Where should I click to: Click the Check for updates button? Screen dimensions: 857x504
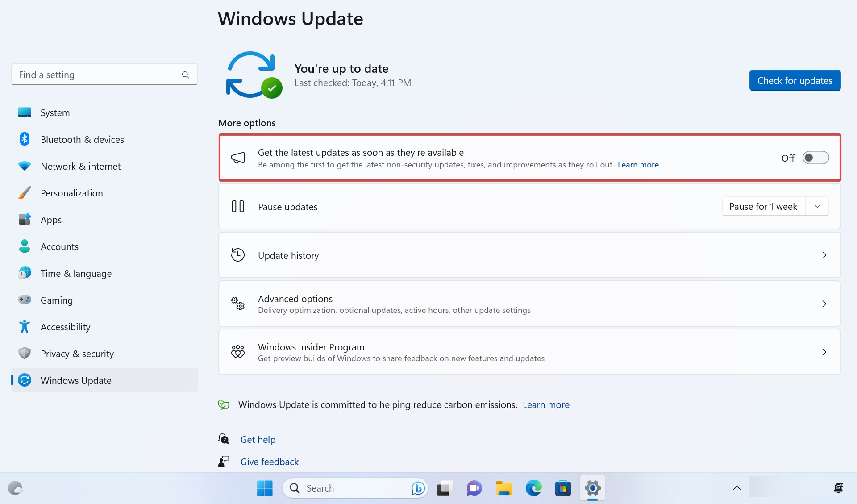point(794,80)
